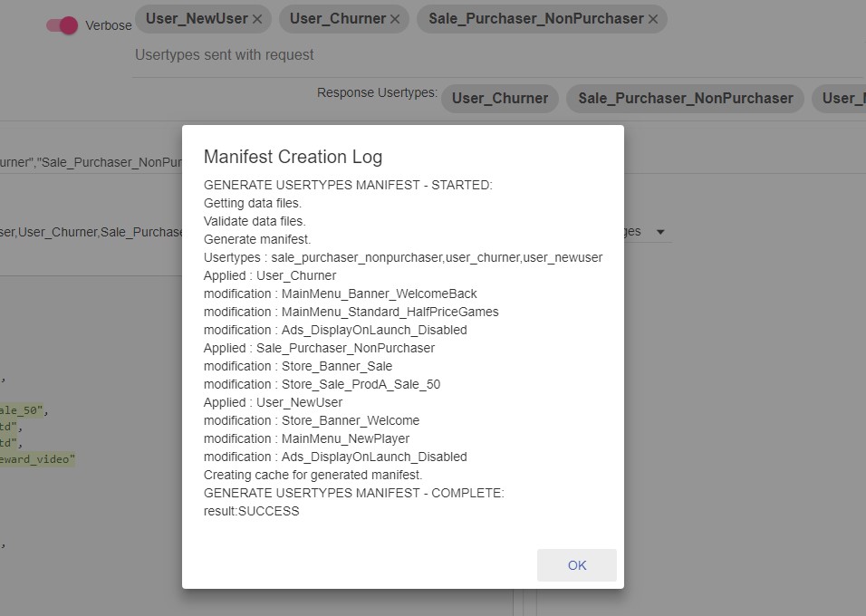866x616 pixels.
Task: Click the Sale_Purchaser_NonPurchaser request chip label
Action: [535, 19]
